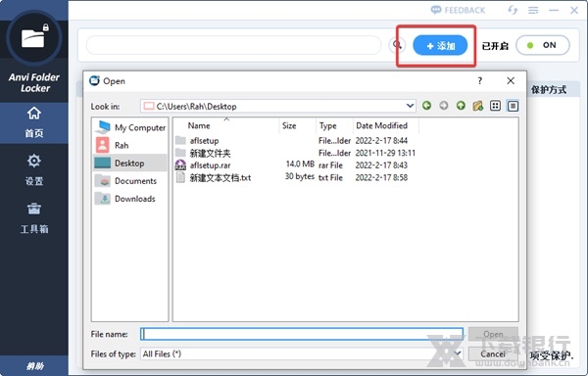This screenshot has width=588, height=376.
Task: Sort by Name column header
Action: click(x=226, y=126)
